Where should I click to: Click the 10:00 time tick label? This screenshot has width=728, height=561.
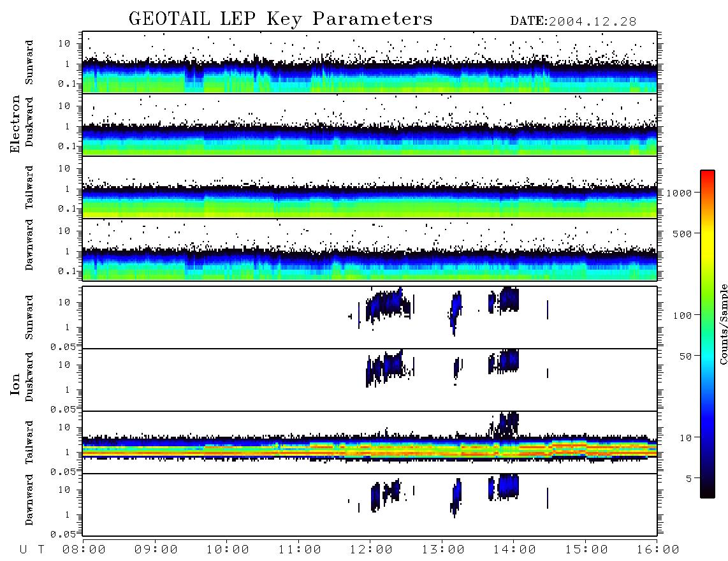(x=228, y=550)
